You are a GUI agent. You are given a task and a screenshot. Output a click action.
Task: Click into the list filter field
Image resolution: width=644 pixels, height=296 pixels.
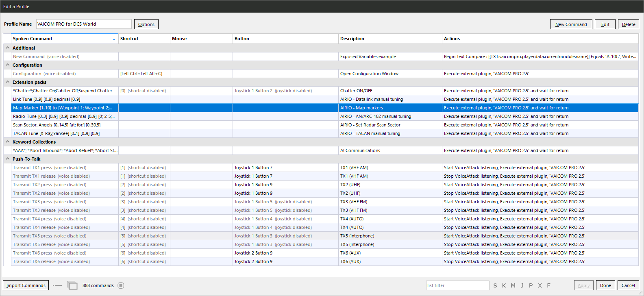coord(457,285)
